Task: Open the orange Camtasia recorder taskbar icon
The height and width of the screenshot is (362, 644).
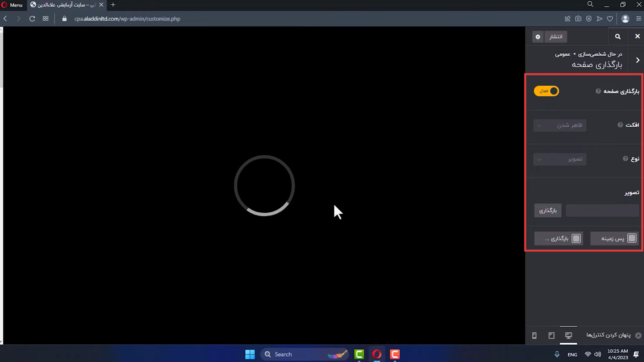Action: [x=395, y=354]
